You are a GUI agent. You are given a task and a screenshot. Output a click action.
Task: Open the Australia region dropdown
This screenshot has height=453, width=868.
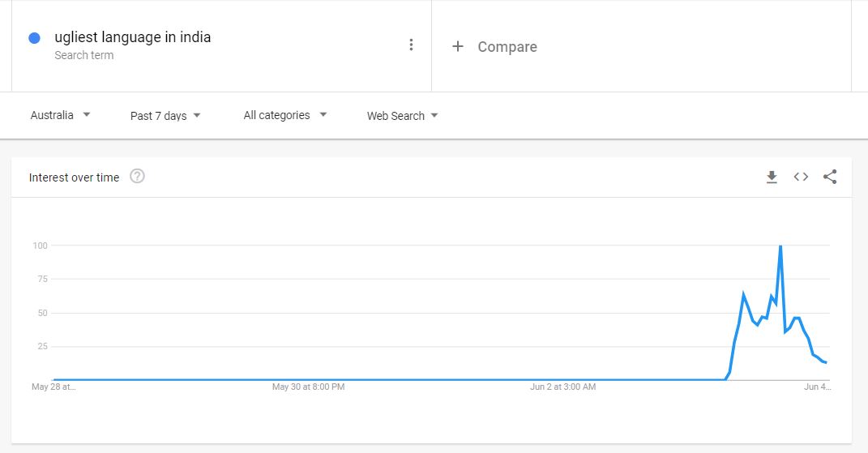(60, 115)
